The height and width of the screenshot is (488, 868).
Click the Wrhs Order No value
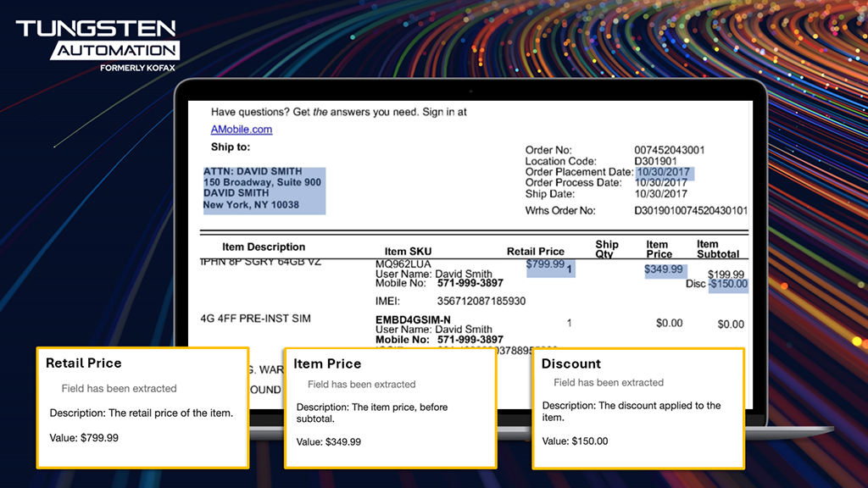pos(691,210)
